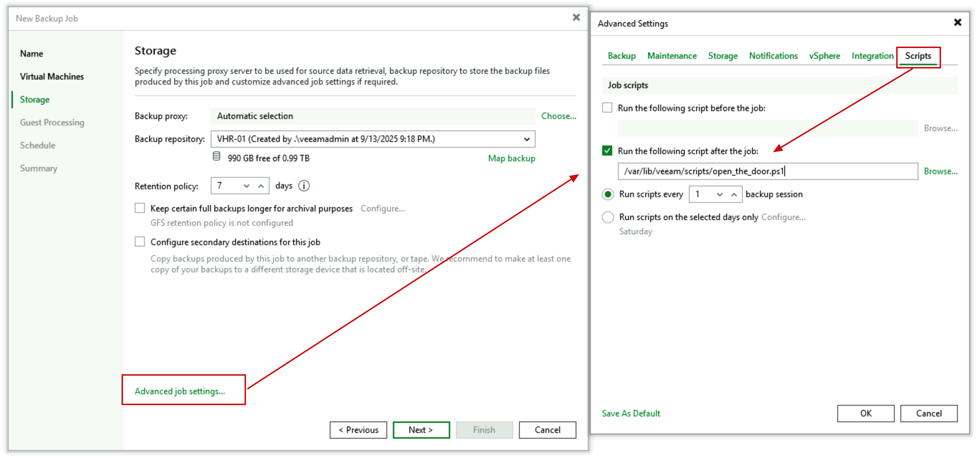The image size is (980, 458).
Task: Go to Guest Processing step
Action: pyautogui.click(x=52, y=123)
